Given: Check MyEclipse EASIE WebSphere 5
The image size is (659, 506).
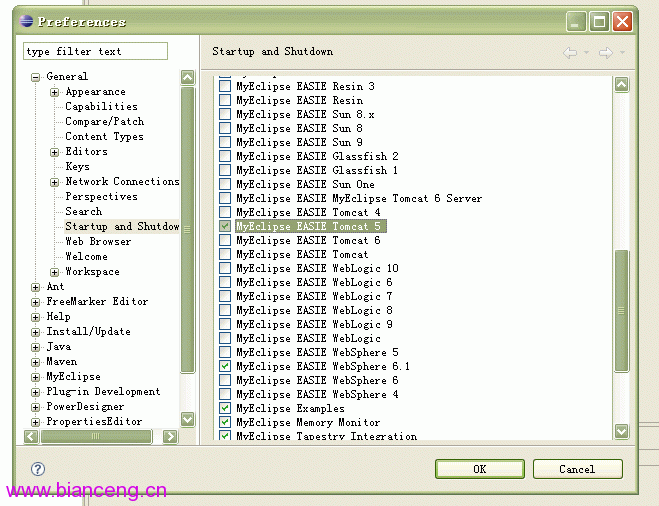Looking at the screenshot, I should (x=225, y=352).
